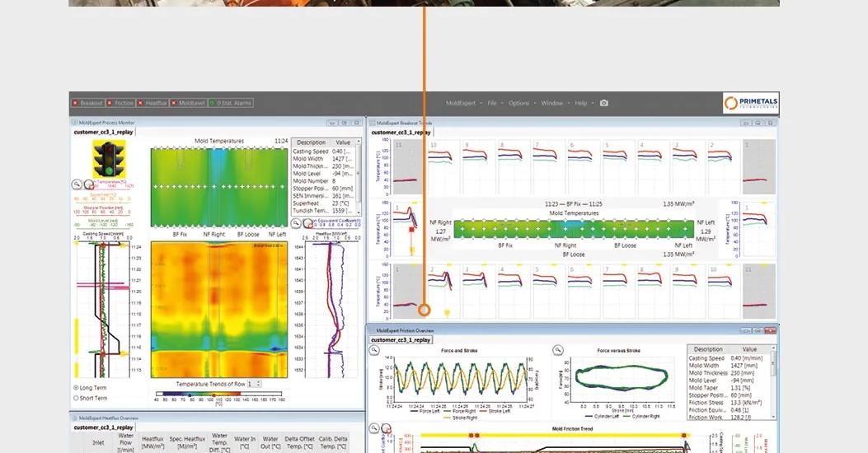This screenshot has height=453, width=868.
Task: Click magnifier icon of Mold Friction Trend
Action: coord(375,428)
